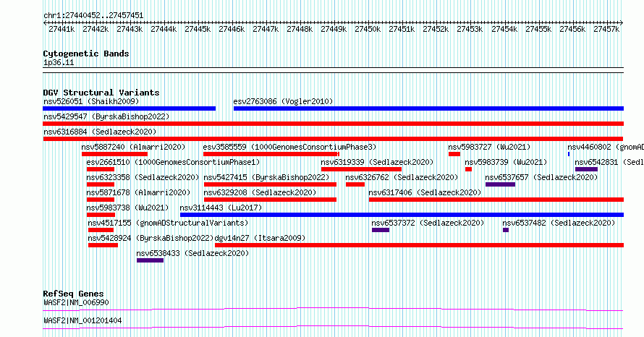Click the nsv6316884 (Sedlazeck2020) label
The height and width of the screenshot is (337, 644).
point(100,132)
